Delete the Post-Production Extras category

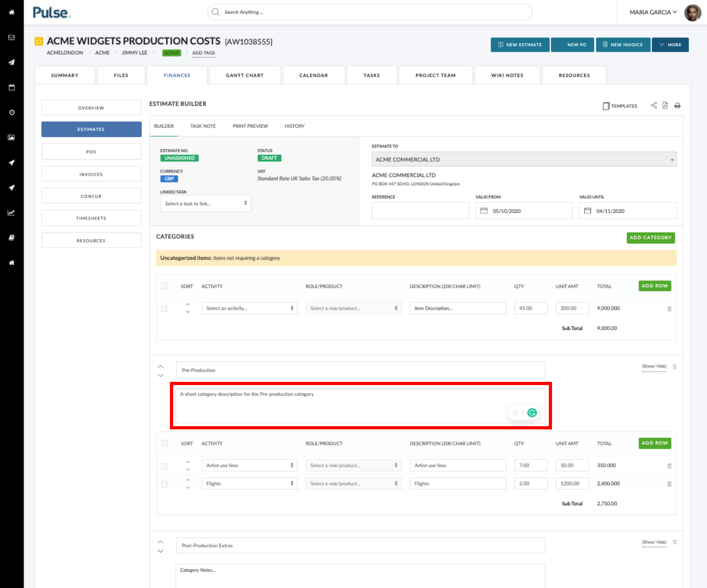[x=674, y=542]
